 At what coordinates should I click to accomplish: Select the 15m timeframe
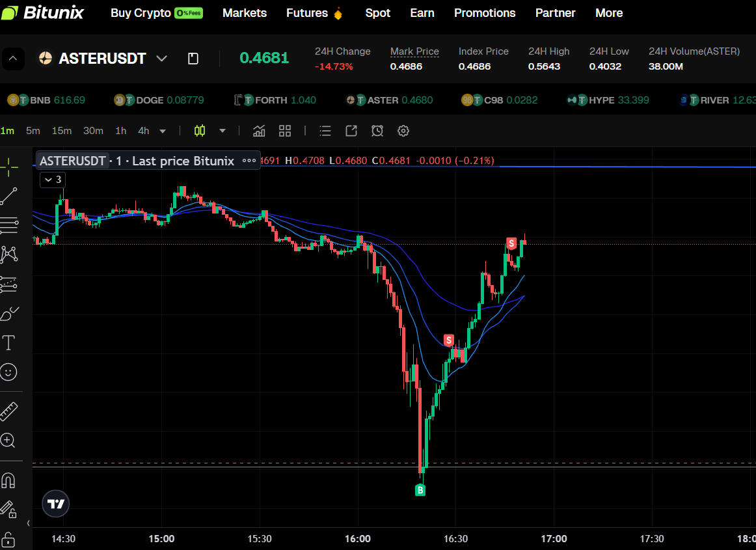tap(62, 131)
